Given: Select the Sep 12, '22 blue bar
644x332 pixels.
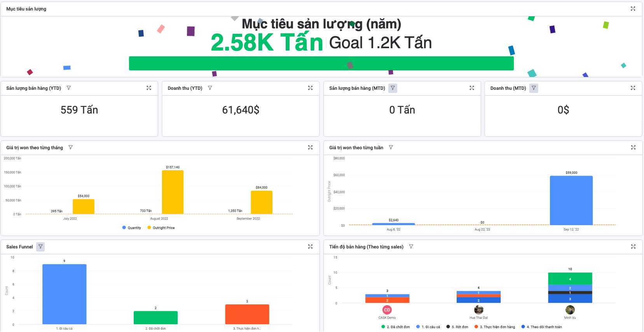Looking at the screenshot, I should tap(571, 200).
